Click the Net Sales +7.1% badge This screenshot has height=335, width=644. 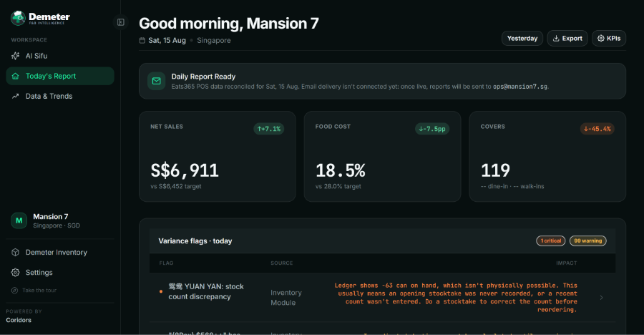click(268, 129)
